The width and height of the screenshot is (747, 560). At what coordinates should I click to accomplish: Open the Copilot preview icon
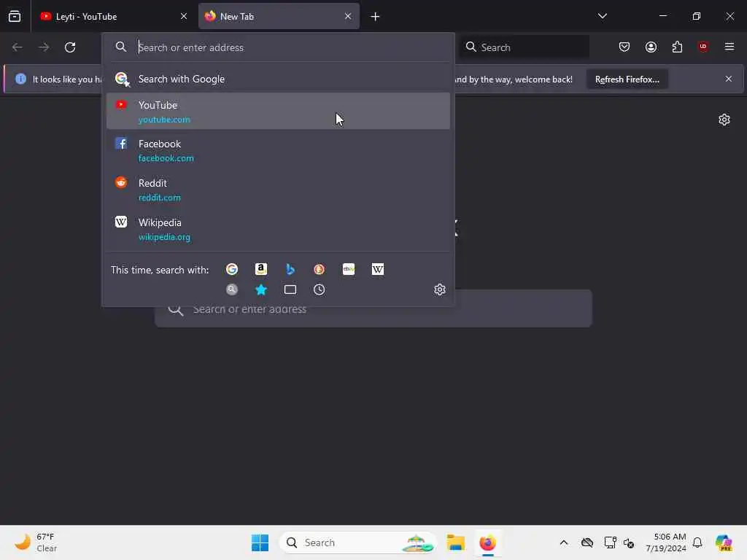724,542
